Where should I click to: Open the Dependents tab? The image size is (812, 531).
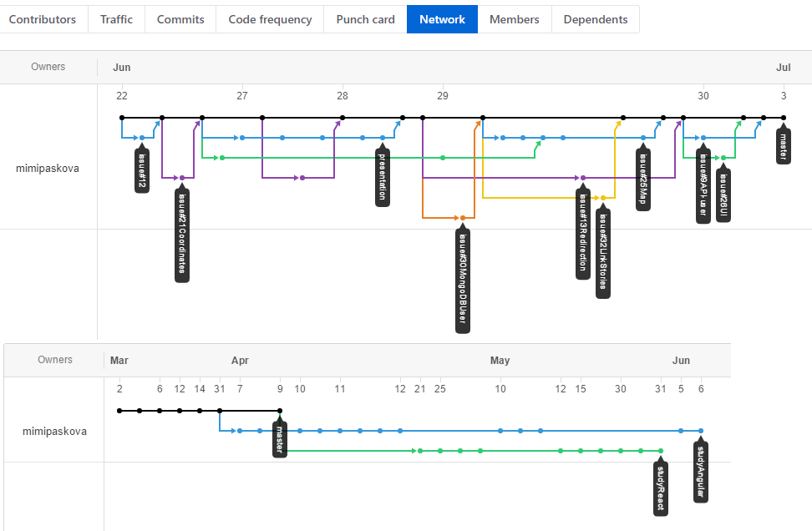point(595,19)
